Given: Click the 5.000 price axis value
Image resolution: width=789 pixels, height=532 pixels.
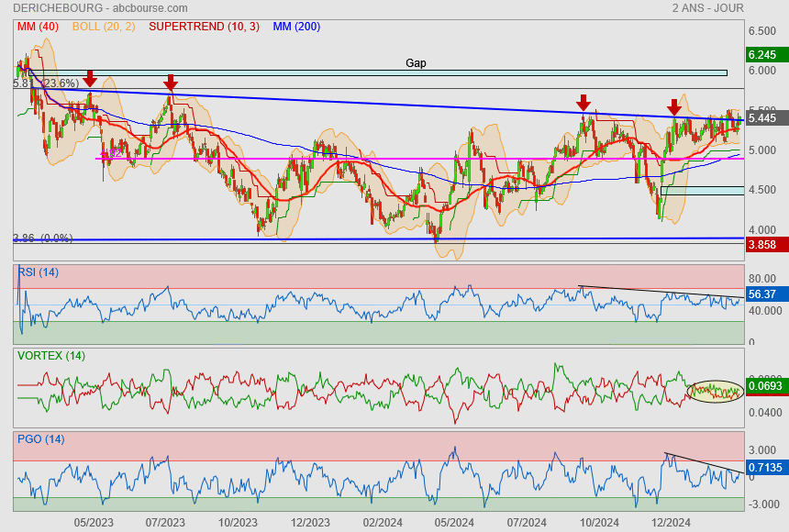Looking at the screenshot, I should pyautogui.click(x=761, y=150).
